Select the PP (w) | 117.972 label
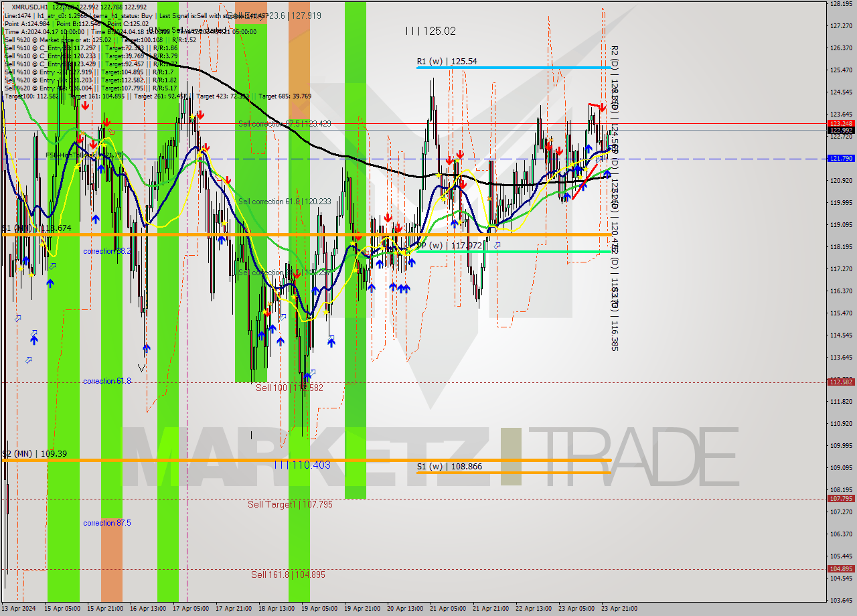Image resolution: width=857 pixels, height=616 pixels. tap(449, 246)
